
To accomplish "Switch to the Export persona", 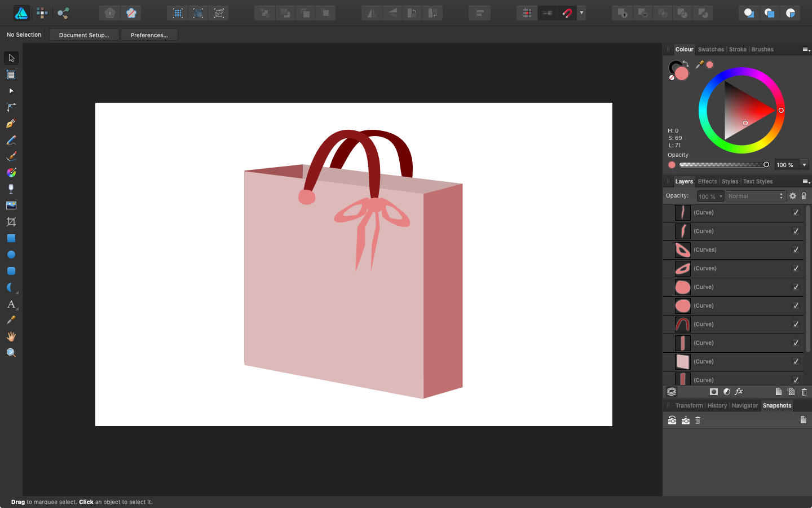I will pos(63,13).
